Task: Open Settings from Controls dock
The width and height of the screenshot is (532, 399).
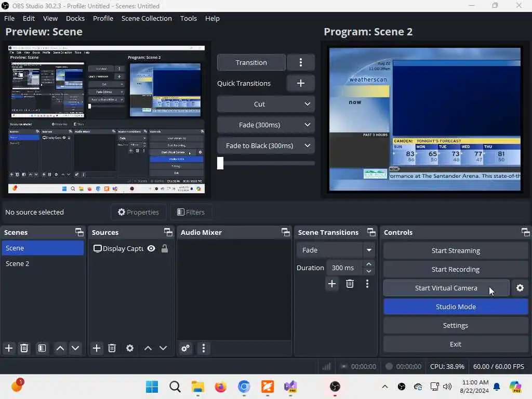Action: (x=456, y=325)
